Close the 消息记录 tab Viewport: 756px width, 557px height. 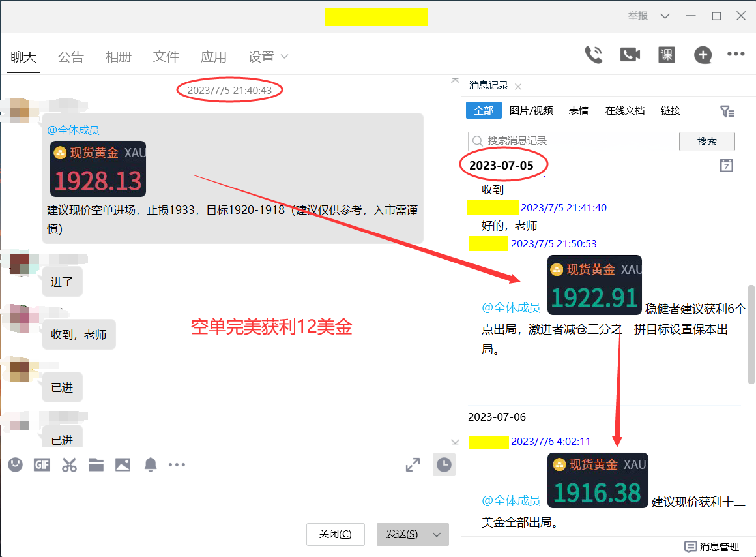point(518,87)
